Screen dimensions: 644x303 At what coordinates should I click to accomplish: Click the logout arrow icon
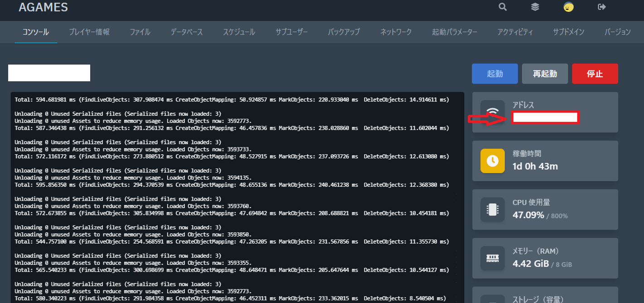pos(602,7)
